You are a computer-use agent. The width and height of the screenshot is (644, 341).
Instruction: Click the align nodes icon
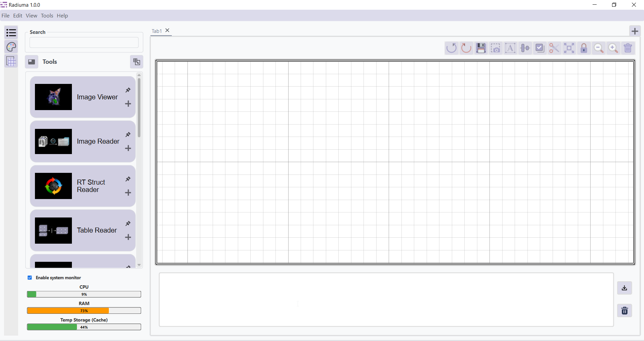pos(525,48)
